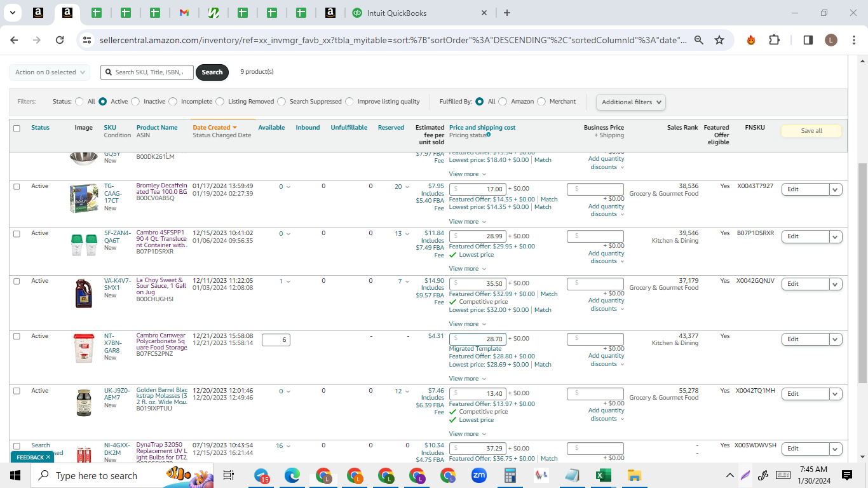Open the Golden Barrel Blackstrap Molasses product link
The width and height of the screenshot is (868, 488).
pos(162,398)
